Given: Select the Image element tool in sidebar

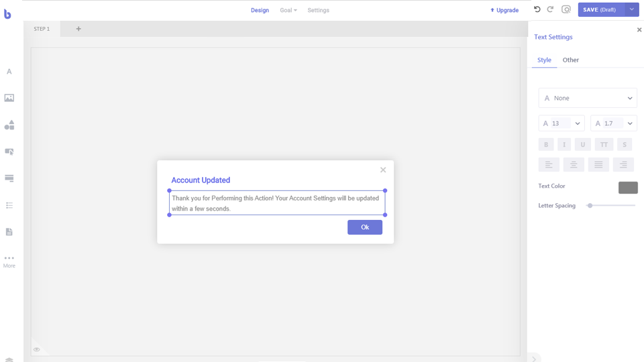Looking at the screenshot, I should coord(9,98).
